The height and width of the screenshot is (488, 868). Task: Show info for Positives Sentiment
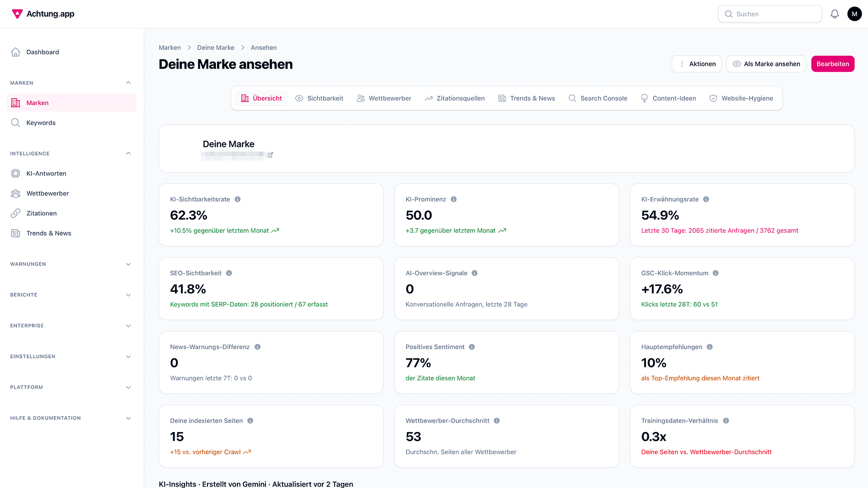point(472,347)
